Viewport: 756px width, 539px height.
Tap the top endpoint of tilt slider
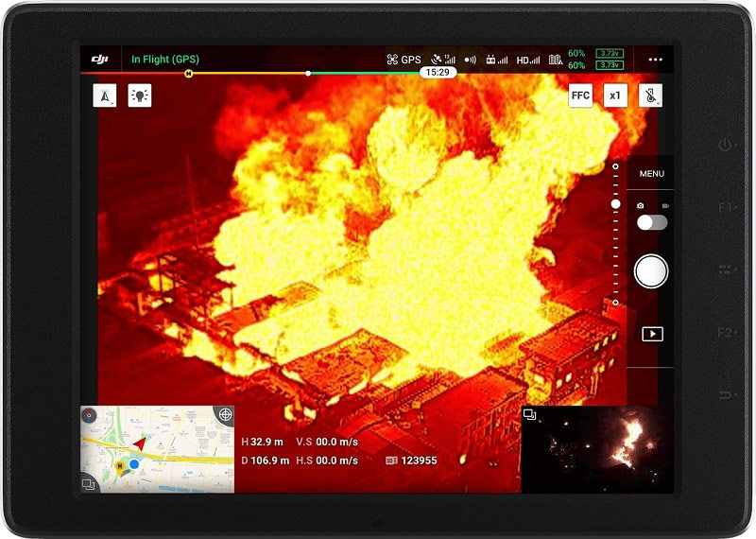pos(616,166)
